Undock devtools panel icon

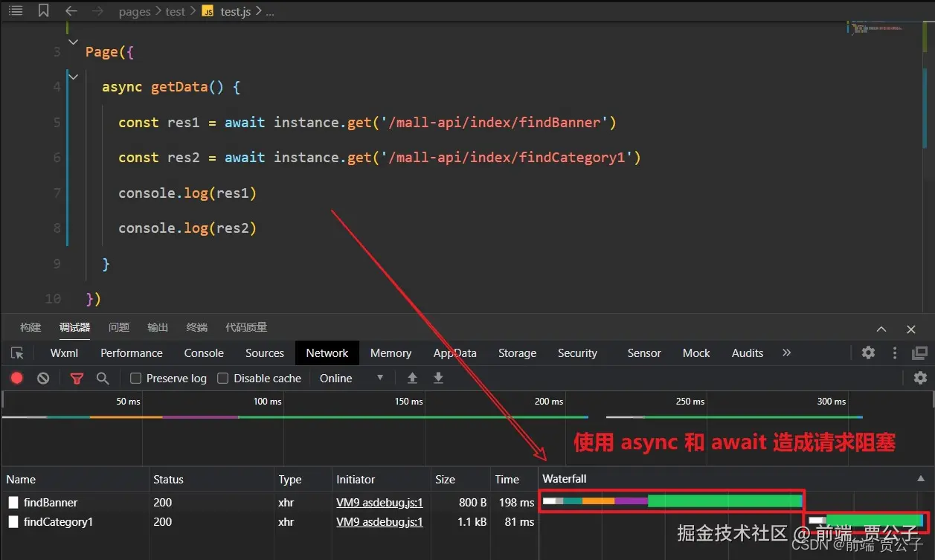[920, 353]
